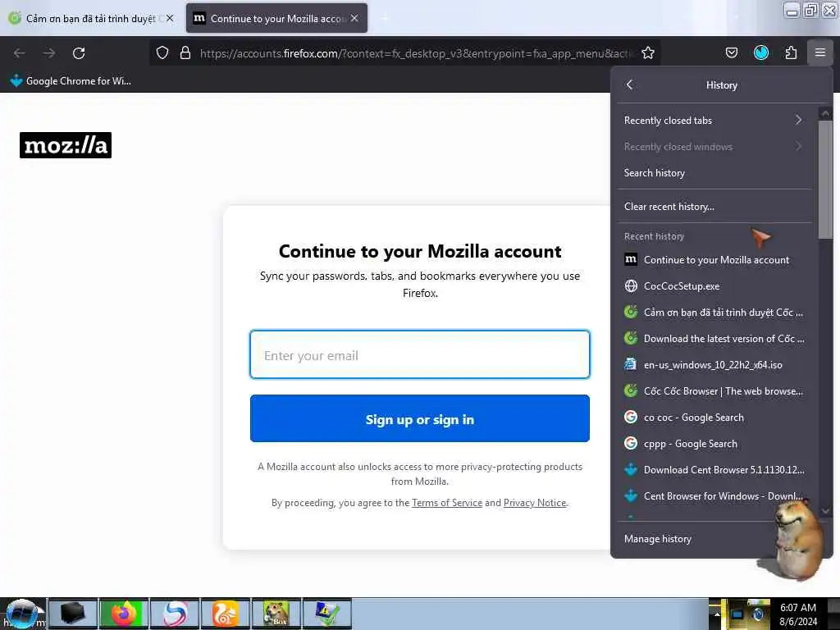Image resolution: width=840 pixels, height=630 pixels.
Task: Open Google Chrome for Wi... bookmark
Action: pyautogui.click(x=71, y=81)
